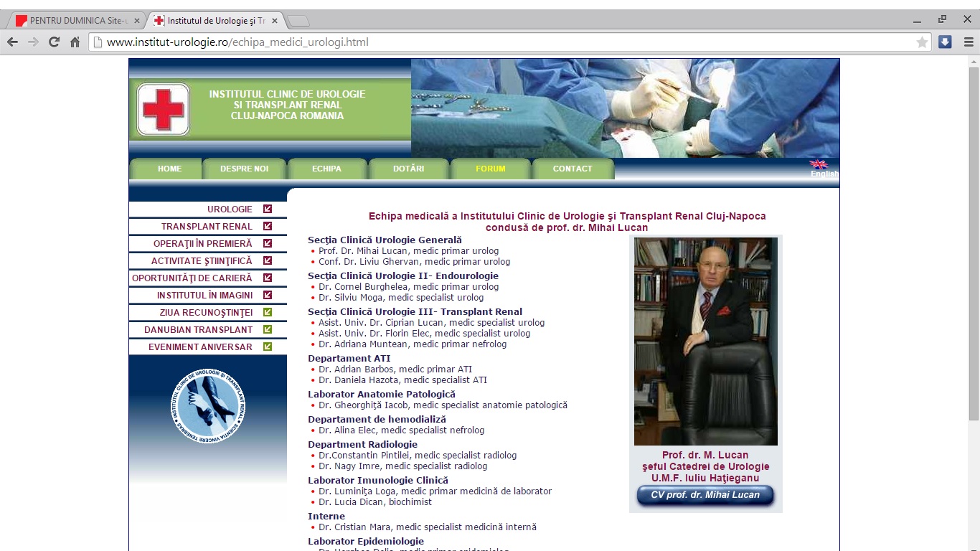Click the green arrow beside ZIUA RECUNOŞTINŢEI
This screenshot has width=980, height=551.
[x=268, y=312]
